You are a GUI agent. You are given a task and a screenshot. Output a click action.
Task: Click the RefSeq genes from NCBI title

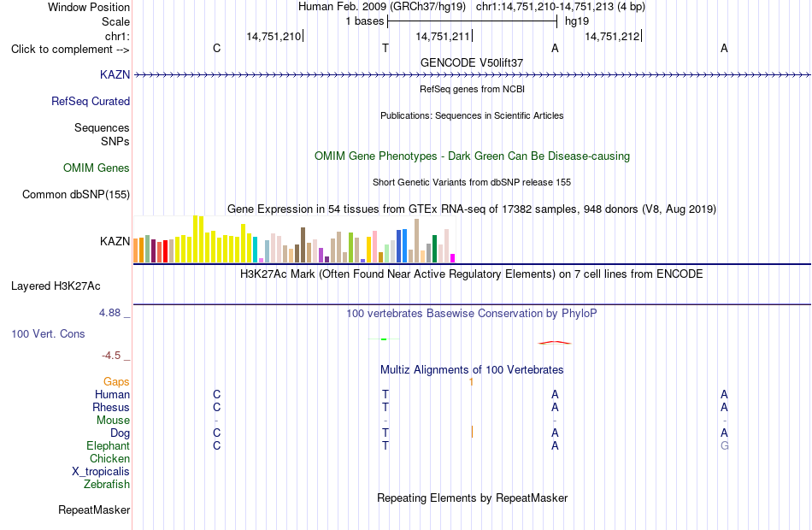472,89
